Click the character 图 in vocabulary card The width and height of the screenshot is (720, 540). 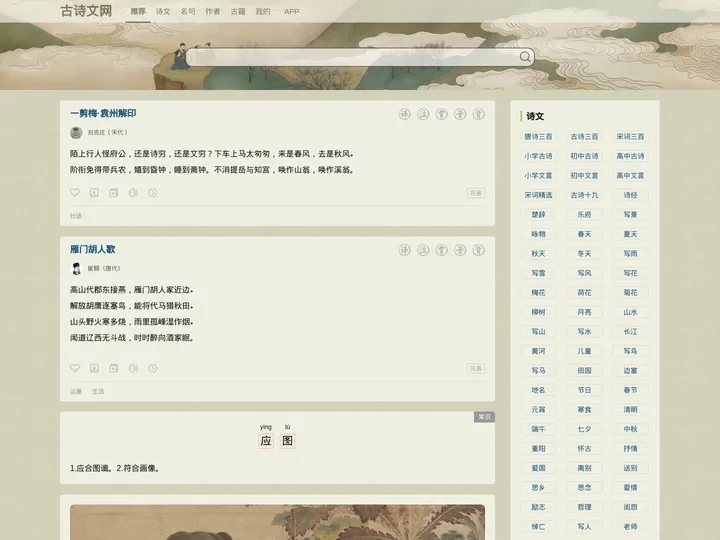(287, 441)
